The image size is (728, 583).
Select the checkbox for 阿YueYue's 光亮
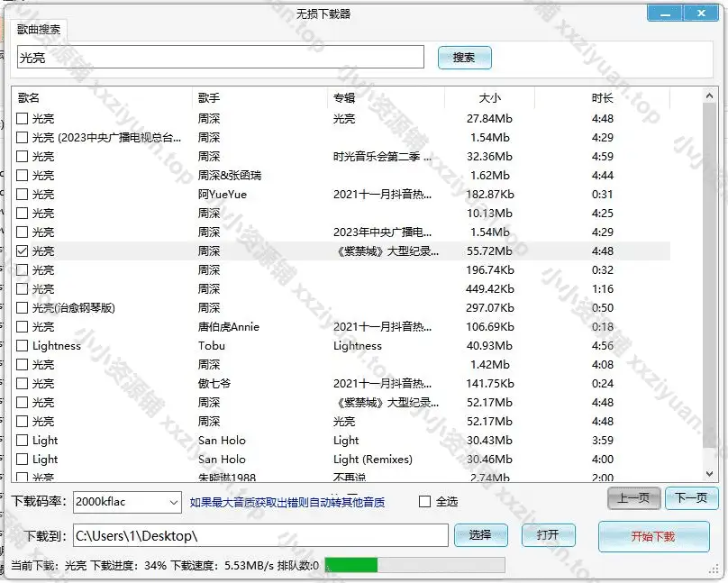tap(23, 195)
